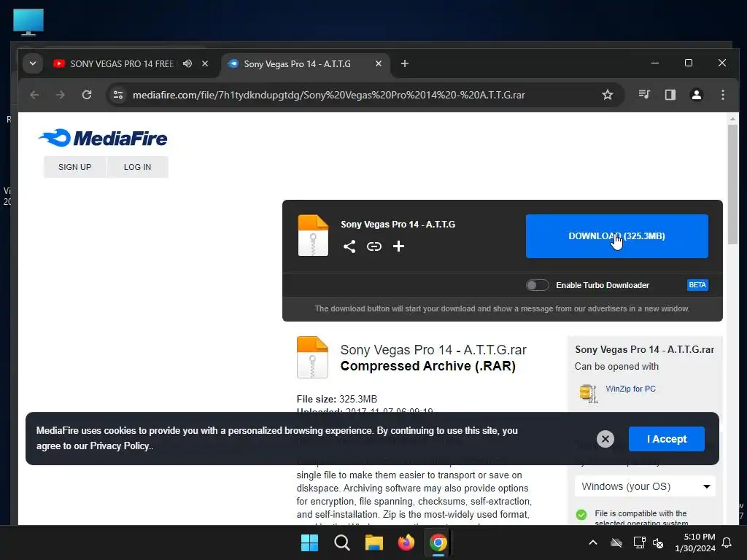Viewport: 747px width, 560px height.
Task: Open Chrome side panel
Action: coord(670,95)
